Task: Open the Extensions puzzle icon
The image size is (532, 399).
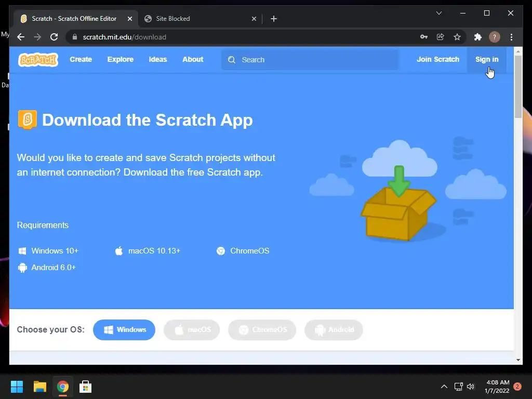Action: (x=478, y=37)
